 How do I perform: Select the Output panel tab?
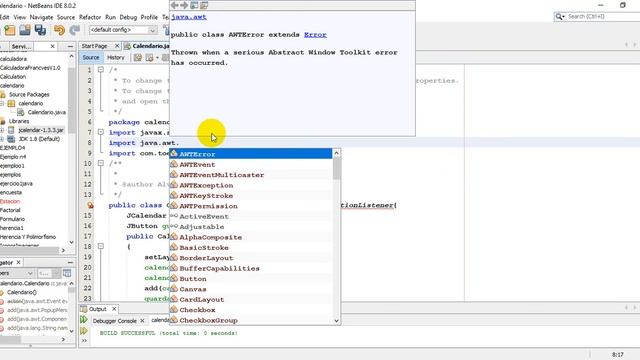pyautogui.click(x=97, y=309)
